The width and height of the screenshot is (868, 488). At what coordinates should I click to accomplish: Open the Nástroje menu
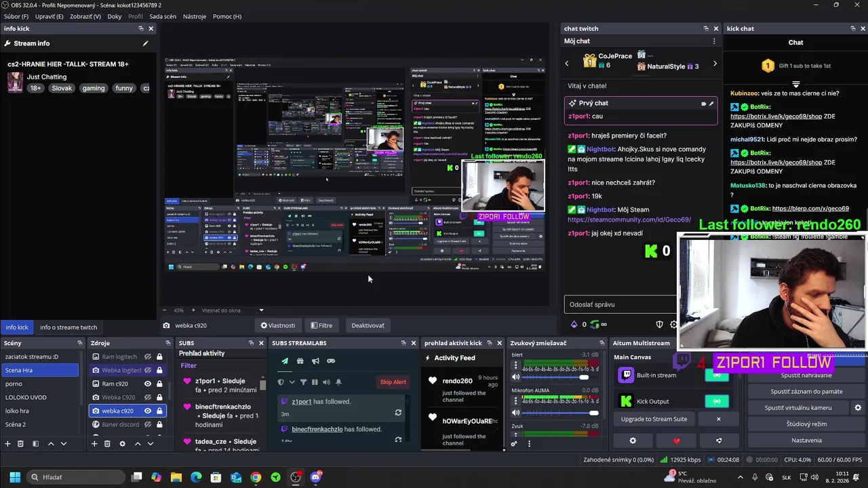pyautogui.click(x=195, y=16)
